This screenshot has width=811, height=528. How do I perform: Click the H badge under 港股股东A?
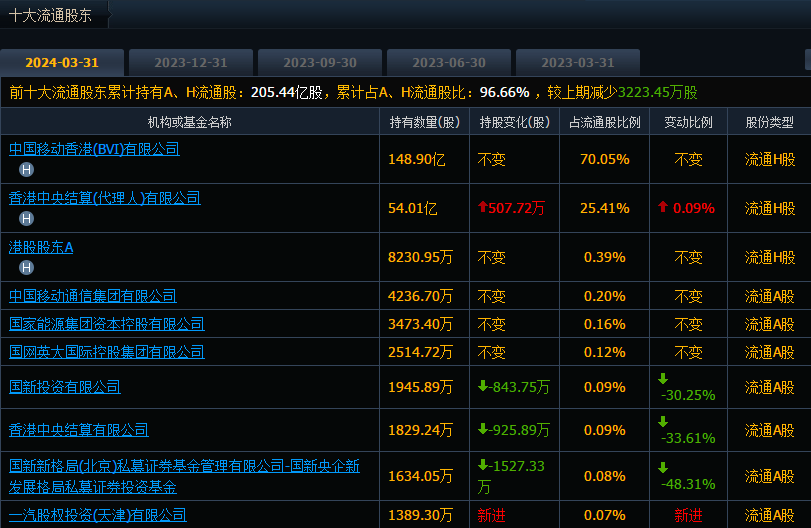click(x=26, y=267)
